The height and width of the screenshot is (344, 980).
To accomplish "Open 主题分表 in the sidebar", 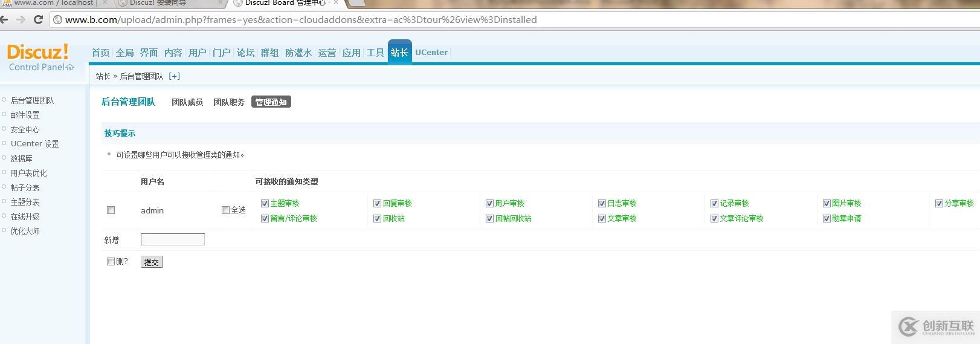I will [x=25, y=202].
